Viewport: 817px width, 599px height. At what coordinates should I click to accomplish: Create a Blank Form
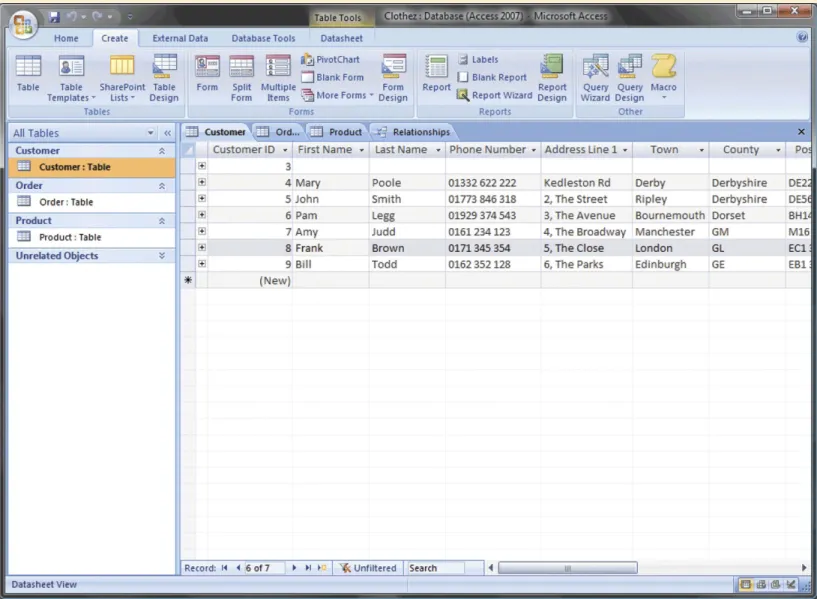(332, 77)
